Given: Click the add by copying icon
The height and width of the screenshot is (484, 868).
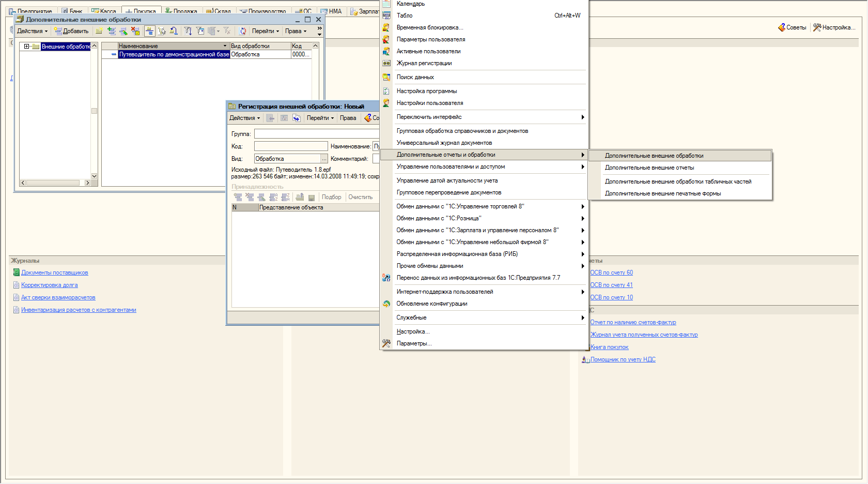Looking at the screenshot, I should click(111, 31).
